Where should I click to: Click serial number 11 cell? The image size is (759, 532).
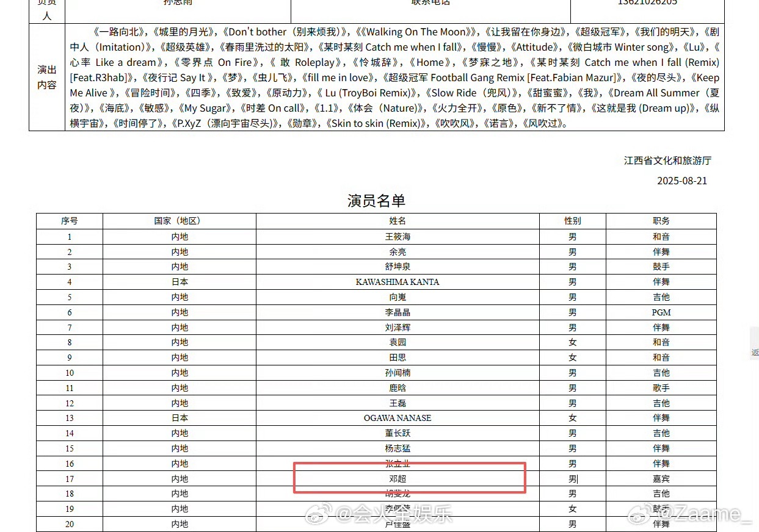tap(70, 388)
